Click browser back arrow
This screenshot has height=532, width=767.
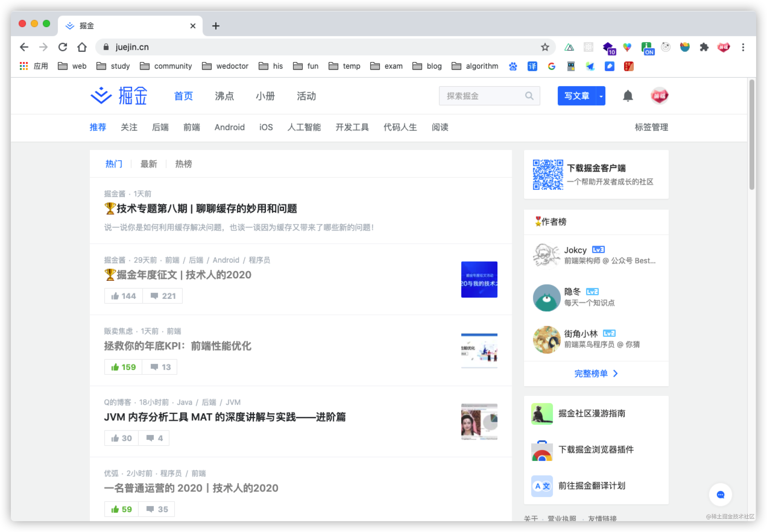(x=24, y=47)
